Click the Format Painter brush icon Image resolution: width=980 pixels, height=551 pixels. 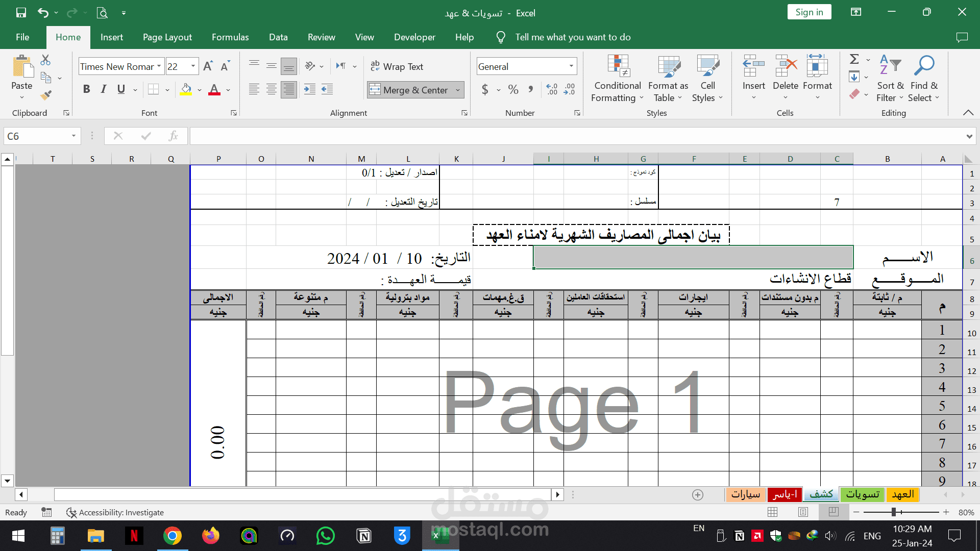46,95
